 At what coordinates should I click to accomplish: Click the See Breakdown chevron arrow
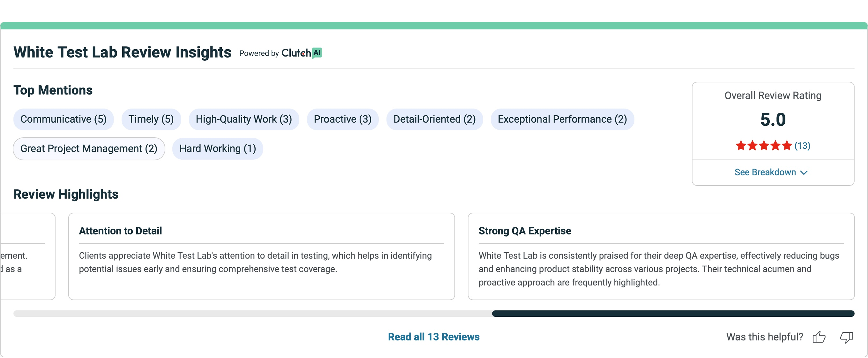(804, 173)
